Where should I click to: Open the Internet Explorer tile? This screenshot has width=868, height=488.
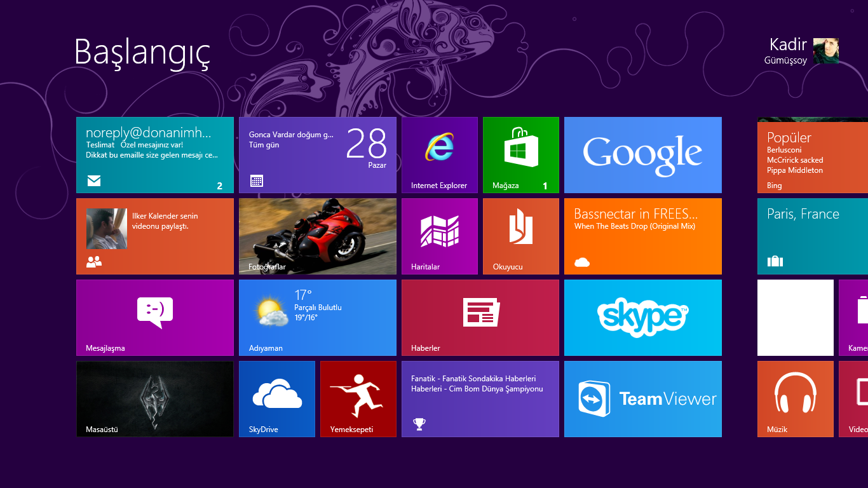point(440,155)
